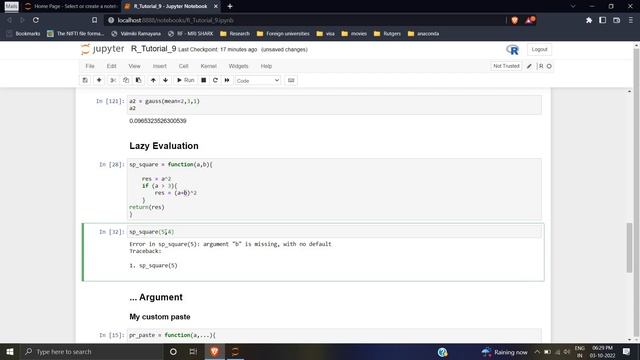Image resolution: width=640 pixels, height=360 pixels.
Task: Go back in the browser
Action: (9, 20)
